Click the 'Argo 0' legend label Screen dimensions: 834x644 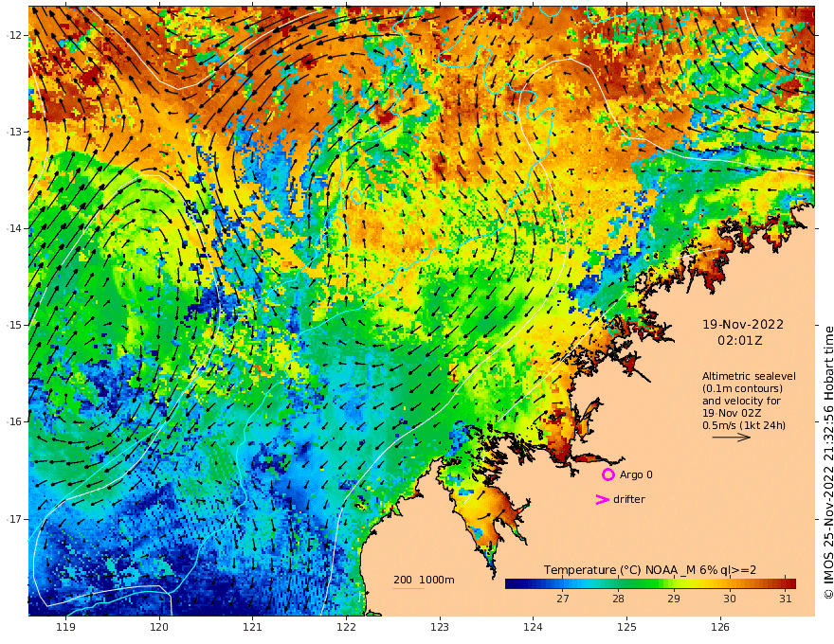coord(636,474)
